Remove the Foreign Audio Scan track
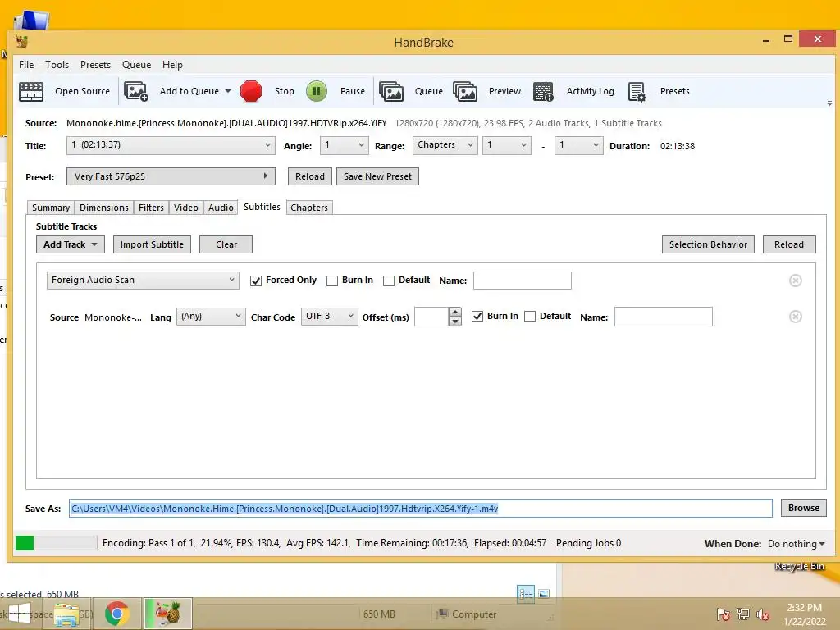This screenshot has width=840, height=630. point(796,281)
